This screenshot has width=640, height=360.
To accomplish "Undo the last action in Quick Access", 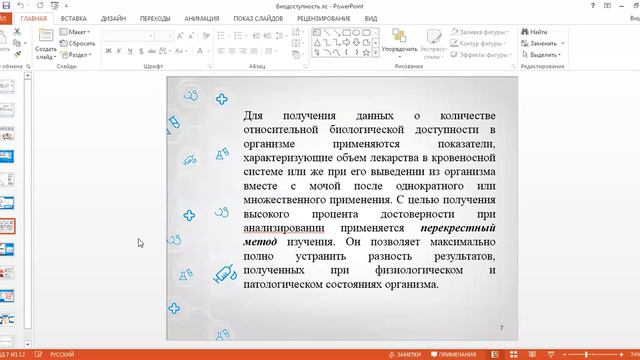I will coord(20,6).
